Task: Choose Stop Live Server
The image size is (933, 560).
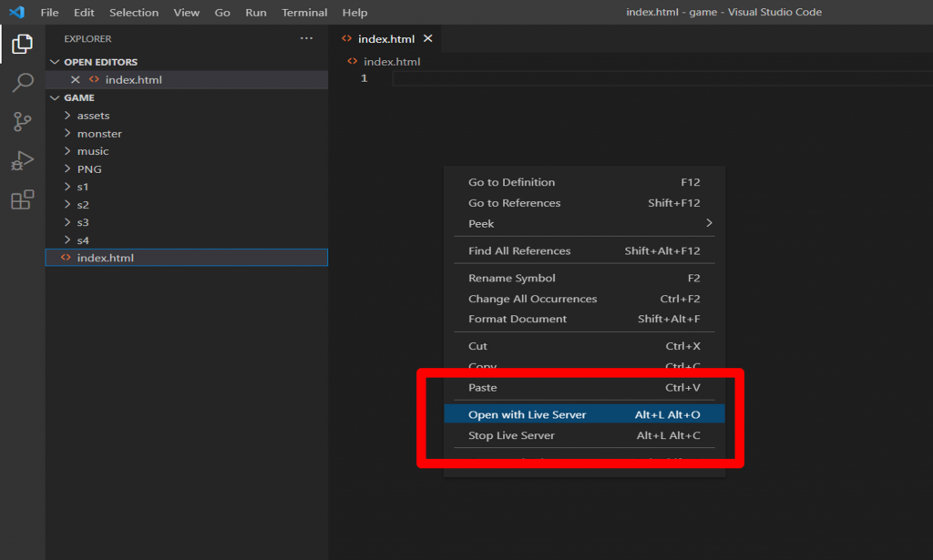Action: pos(584,435)
